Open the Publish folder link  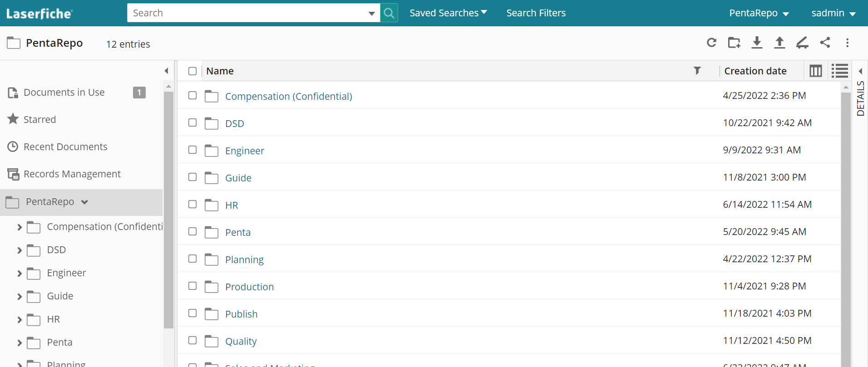(x=242, y=314)
